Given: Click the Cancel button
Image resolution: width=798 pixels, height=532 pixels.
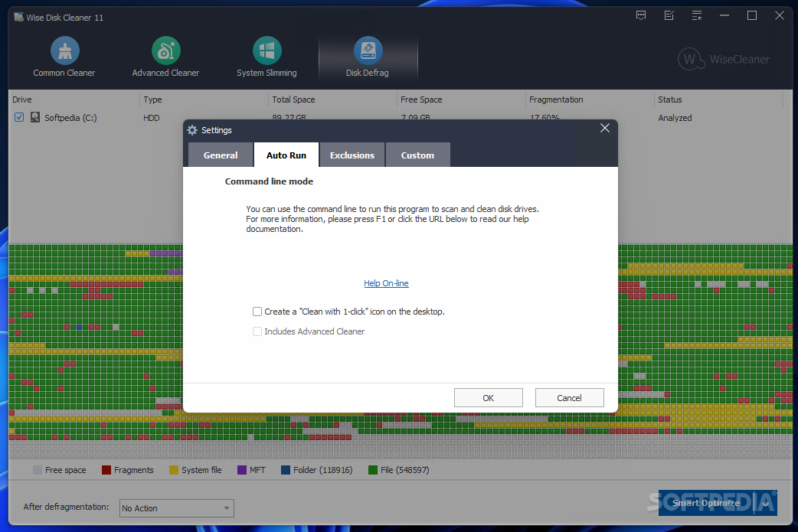Looking at the screenshot, I should [x=570, y=398].
